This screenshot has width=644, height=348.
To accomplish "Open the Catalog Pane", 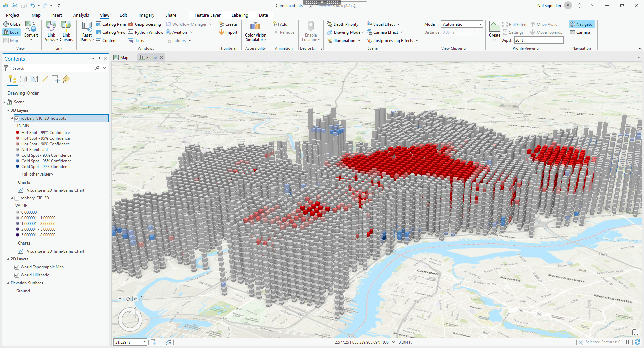I will [111, 24].
